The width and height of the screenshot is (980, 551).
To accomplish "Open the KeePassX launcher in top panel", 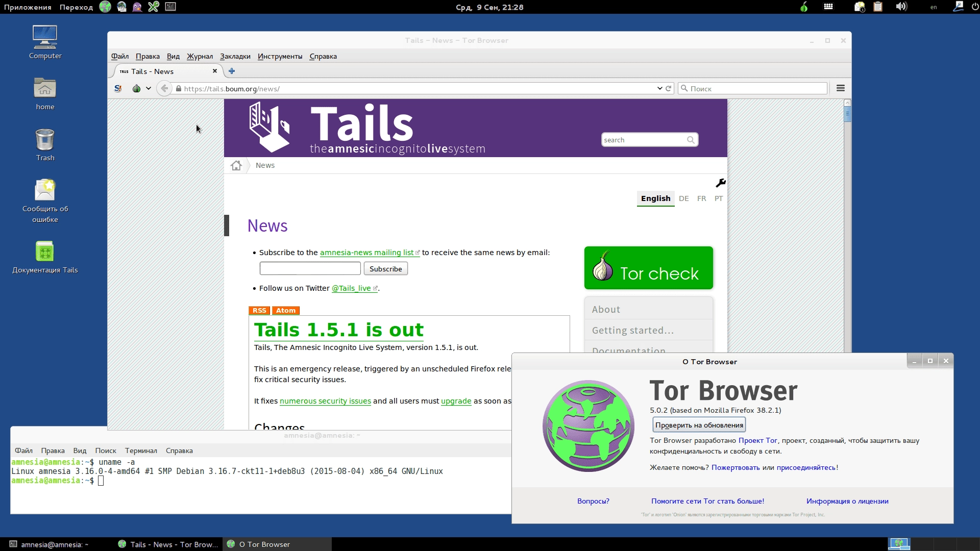I will tap(154, 7).
